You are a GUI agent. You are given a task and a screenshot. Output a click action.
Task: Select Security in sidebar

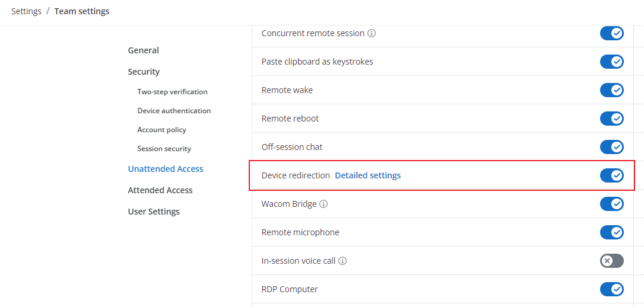[144, 72]
